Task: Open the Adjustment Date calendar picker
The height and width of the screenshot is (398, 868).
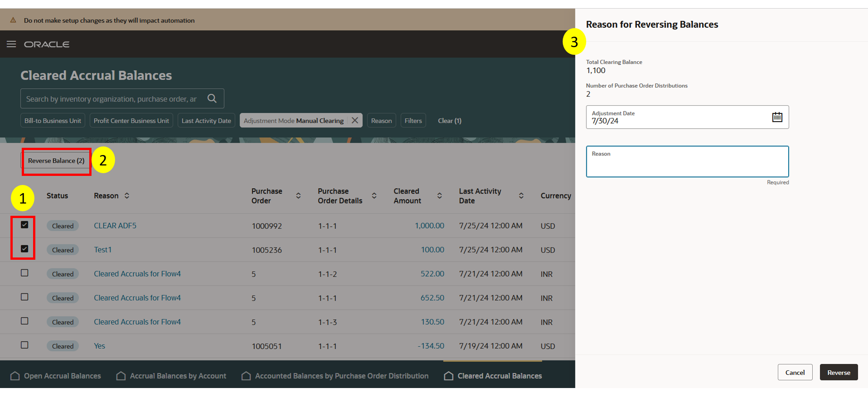Action: tap(777, 117)
